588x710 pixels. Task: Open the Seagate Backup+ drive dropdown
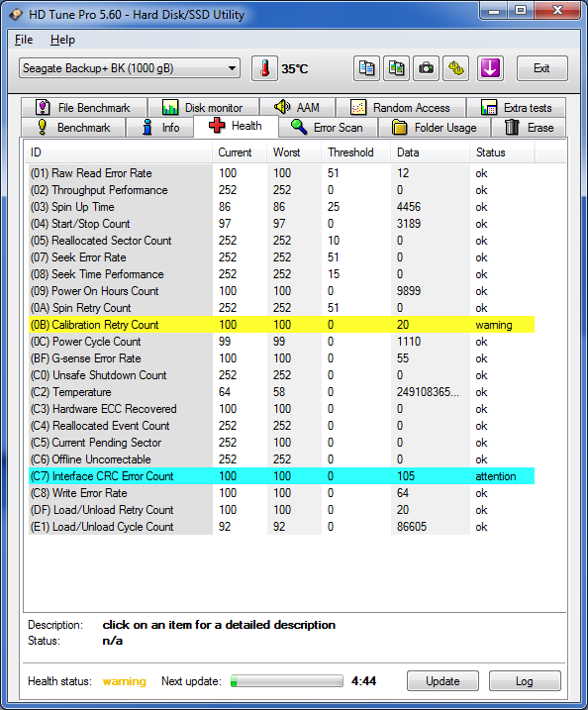click(130, 68)
